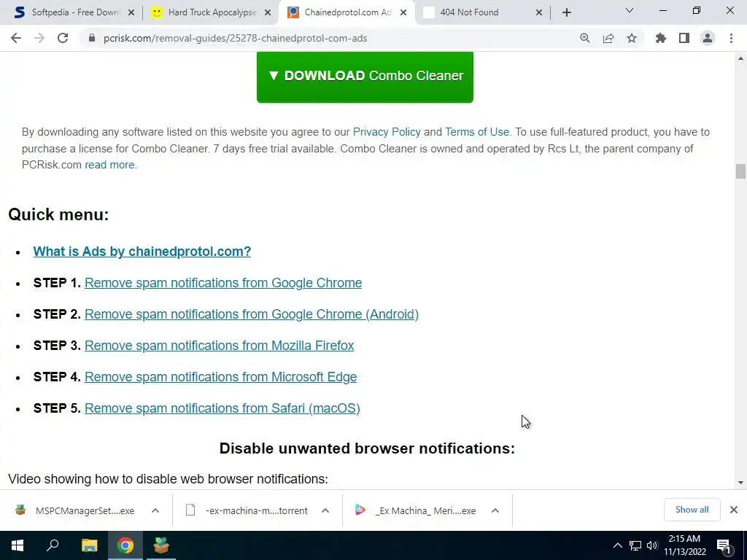747x560 pixels.
Task: Show hidden system tray icons
Action: (617, 545)
